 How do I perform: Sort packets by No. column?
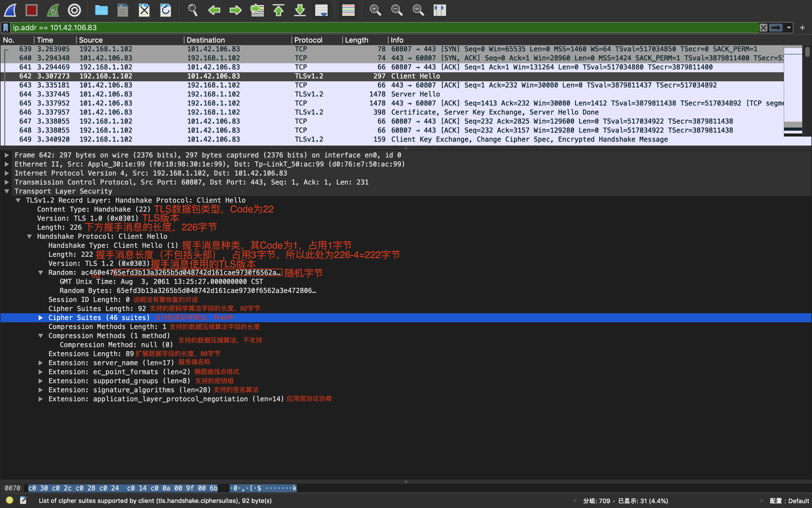17,40
